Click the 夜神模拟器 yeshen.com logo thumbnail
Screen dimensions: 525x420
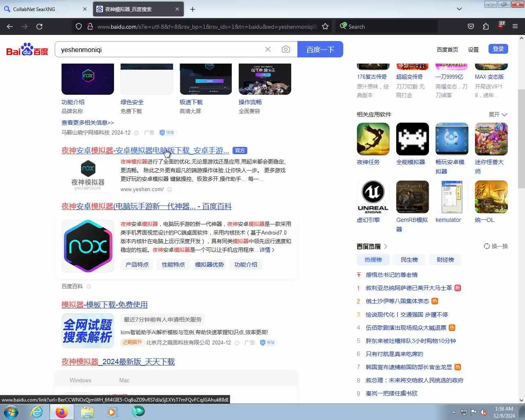pos(88,175)
